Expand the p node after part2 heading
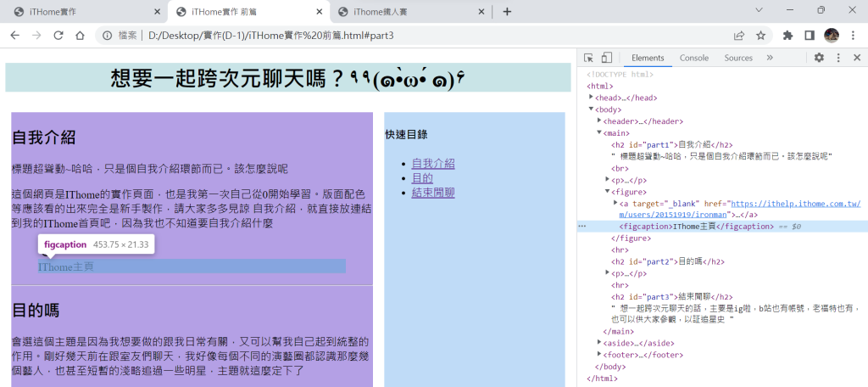This screenshot has height=387, width=868. [x=608, y=272]
